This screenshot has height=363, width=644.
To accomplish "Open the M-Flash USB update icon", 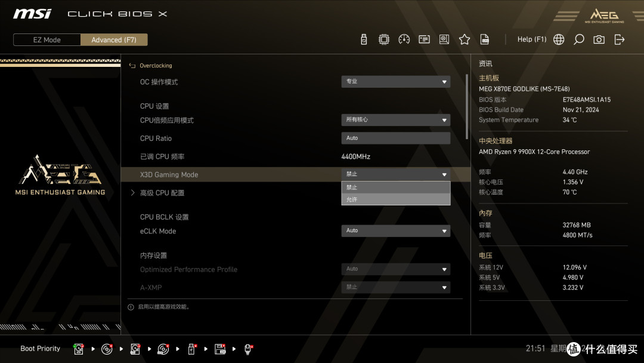I will pyautogui.click(x=364, y=39).
